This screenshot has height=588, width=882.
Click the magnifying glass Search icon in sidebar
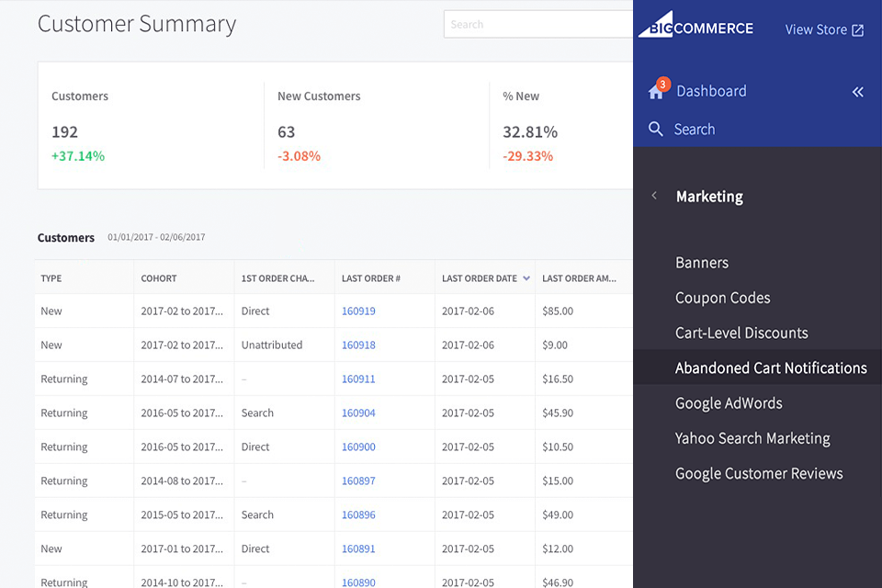pos(656,129)
